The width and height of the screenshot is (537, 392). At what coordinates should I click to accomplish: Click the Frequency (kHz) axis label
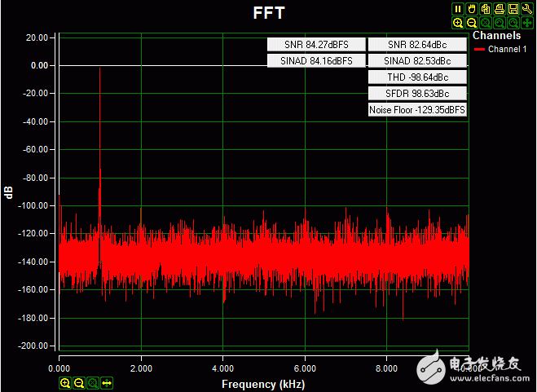[x=263, y=384]
